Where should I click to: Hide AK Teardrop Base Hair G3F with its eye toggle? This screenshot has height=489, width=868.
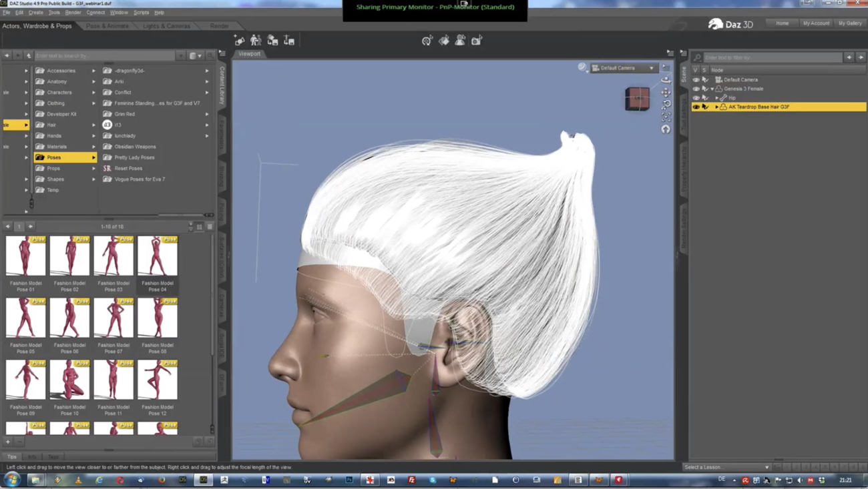pyautogui.click(x=696, y=106)
